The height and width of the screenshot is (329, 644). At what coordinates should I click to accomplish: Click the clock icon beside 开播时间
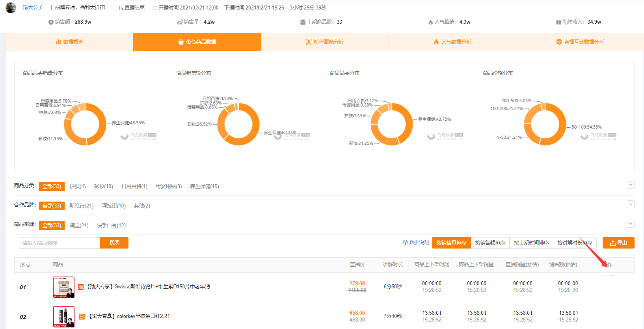[155, 8]
